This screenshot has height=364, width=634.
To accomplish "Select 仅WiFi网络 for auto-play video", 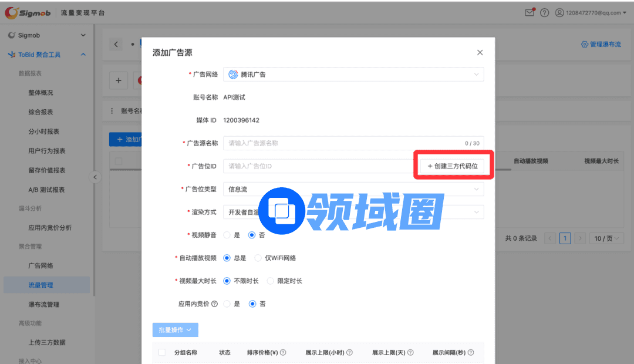I will (258, 258).
